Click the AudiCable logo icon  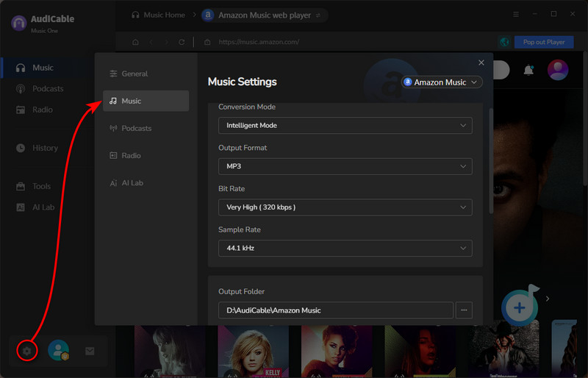pos(19,24)
